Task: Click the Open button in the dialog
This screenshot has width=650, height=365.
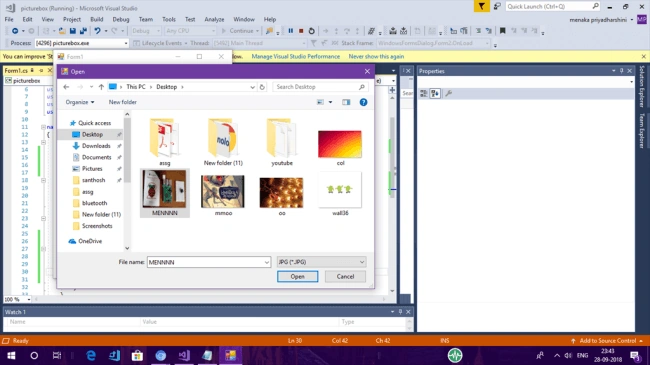Action: pyautogui.click(x=298, y=277)
